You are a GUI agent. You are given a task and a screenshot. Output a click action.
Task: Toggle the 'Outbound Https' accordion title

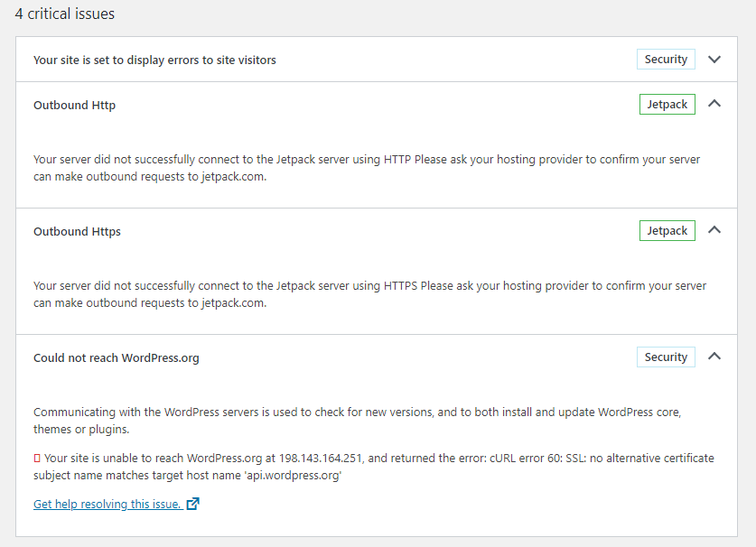pos(77,232)
